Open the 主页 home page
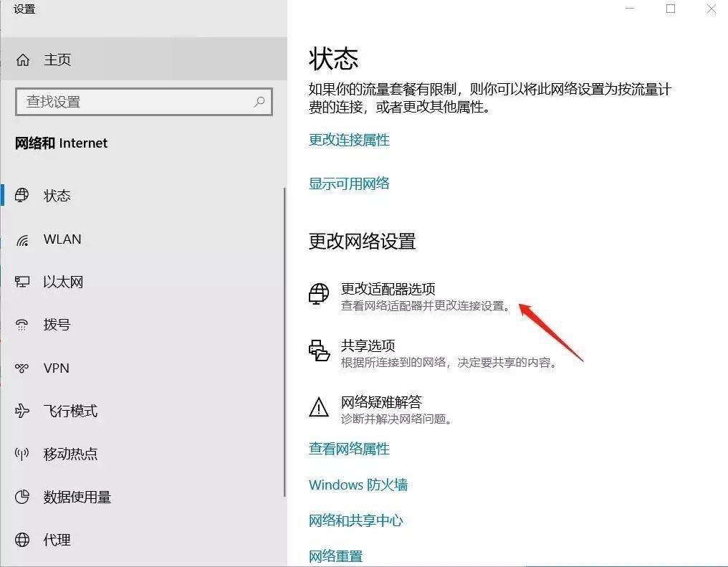Viewport: 728px width, 567px height. tap(144, 59)
